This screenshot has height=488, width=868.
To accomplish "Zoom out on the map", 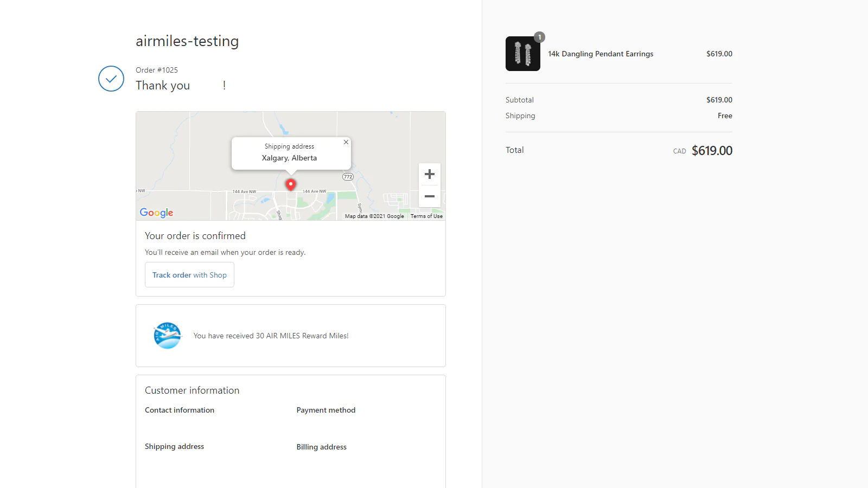I will (x=429, y=196).
